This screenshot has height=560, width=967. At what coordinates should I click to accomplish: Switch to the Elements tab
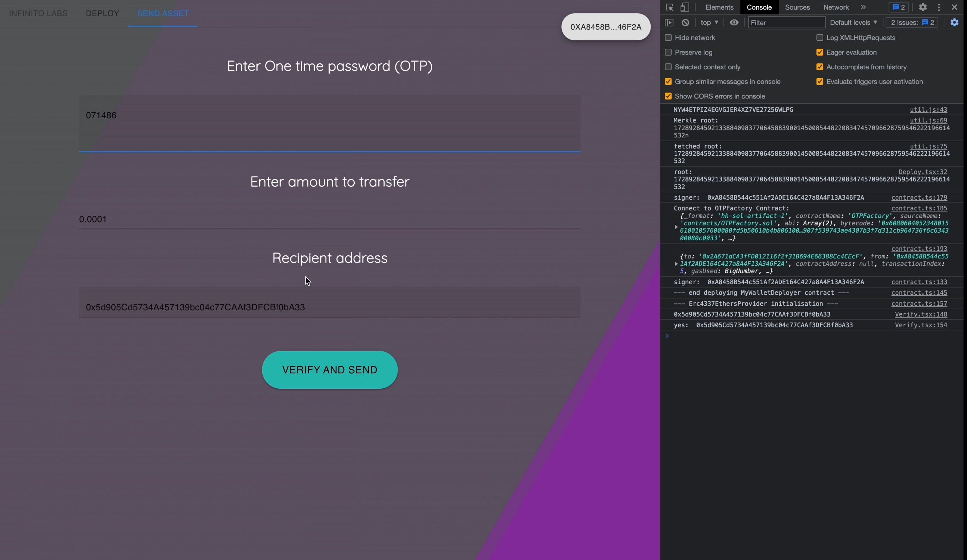(x=719, y=7)
